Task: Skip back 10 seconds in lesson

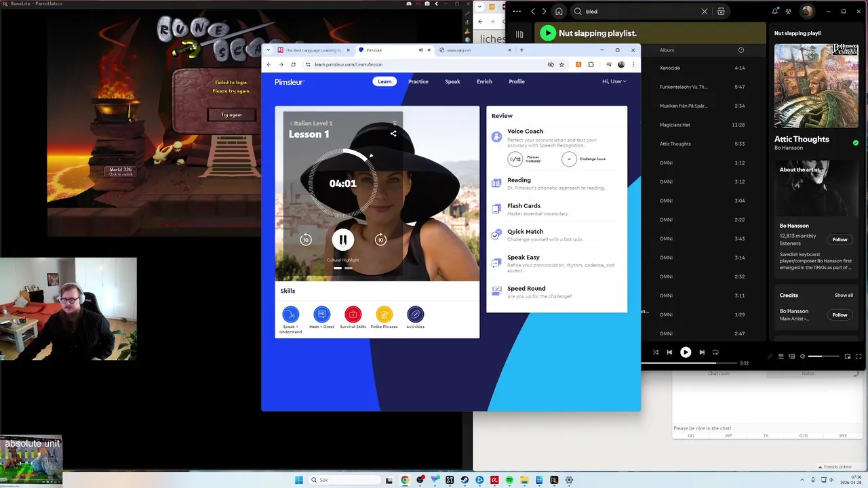Action: 306,239
